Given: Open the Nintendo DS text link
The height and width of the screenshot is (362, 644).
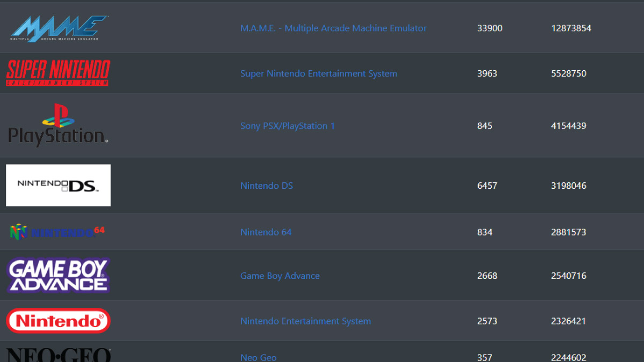Looking at the screenshot, I should (x=267, y=186).
